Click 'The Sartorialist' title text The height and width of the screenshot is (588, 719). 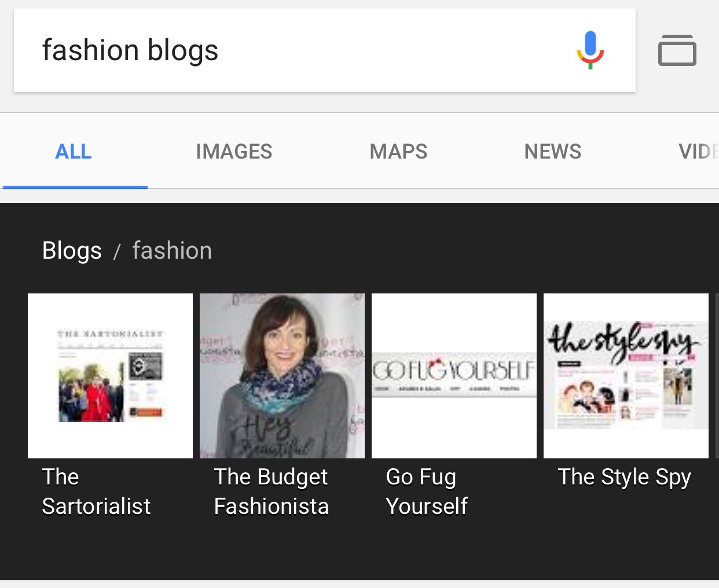click(96, 491)
